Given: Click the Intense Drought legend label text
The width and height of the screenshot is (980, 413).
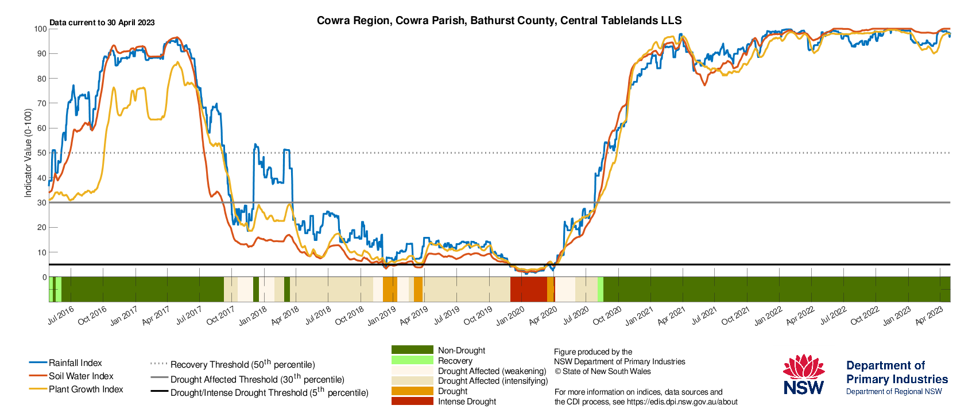Looking at the screenshot, I should coord(467,402).
